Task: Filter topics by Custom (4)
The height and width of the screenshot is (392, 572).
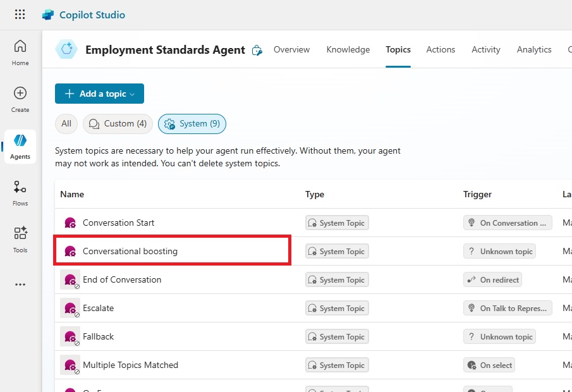Action: coord(118,124)
